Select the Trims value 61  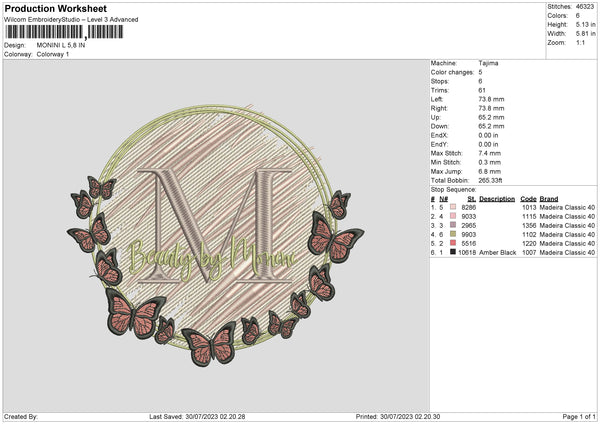(482, 90)
